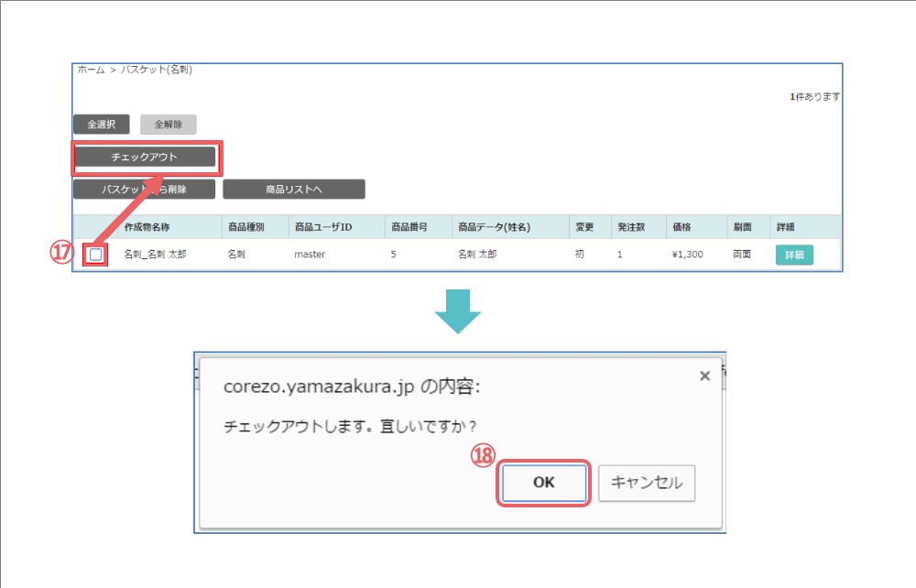916x588 pixels.
Task: Click the 両面 cell
Action: (x=742, y=254)
